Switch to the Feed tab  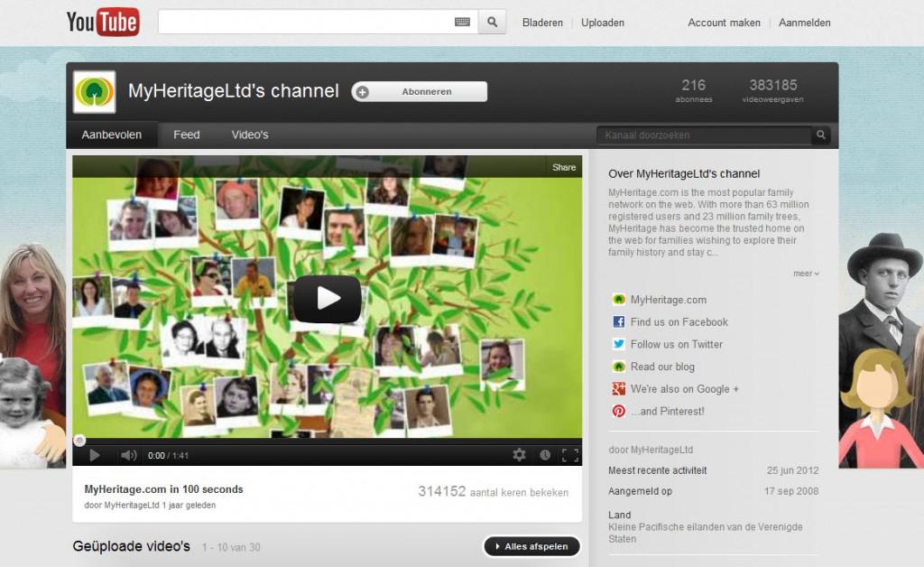click(187, 135)
